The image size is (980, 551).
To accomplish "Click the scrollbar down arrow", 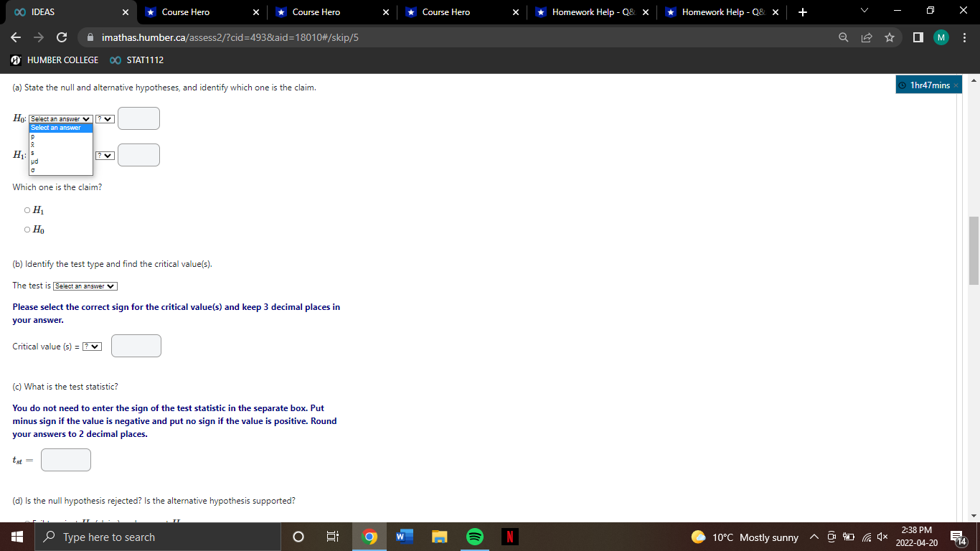I will [974, 516].
